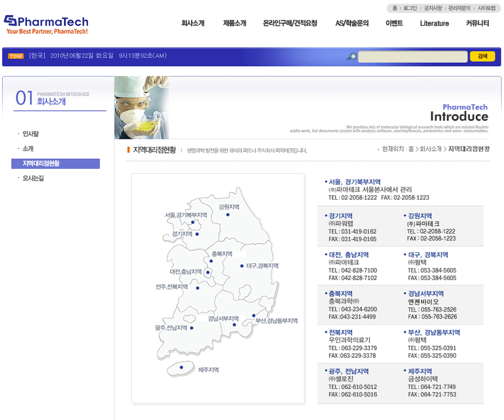Click the 관리자문의 utility link
Image resolution: width=504 pixels, height=420 pixels.
pyautogui.click(x=459, y=8)
